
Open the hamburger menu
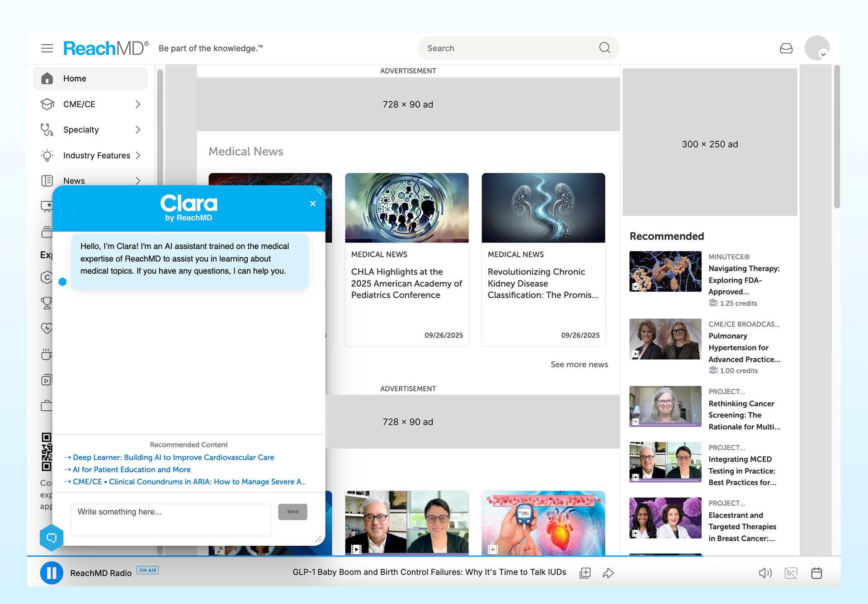click(47, 48)
